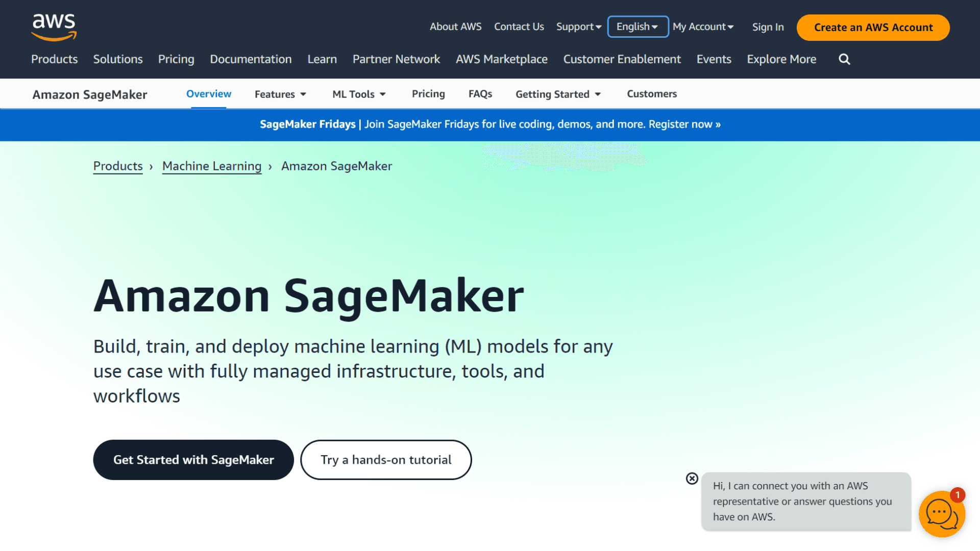The width and height of the screenshot is (980, 551).
Task: Open the site search
Action: (844, 59)
